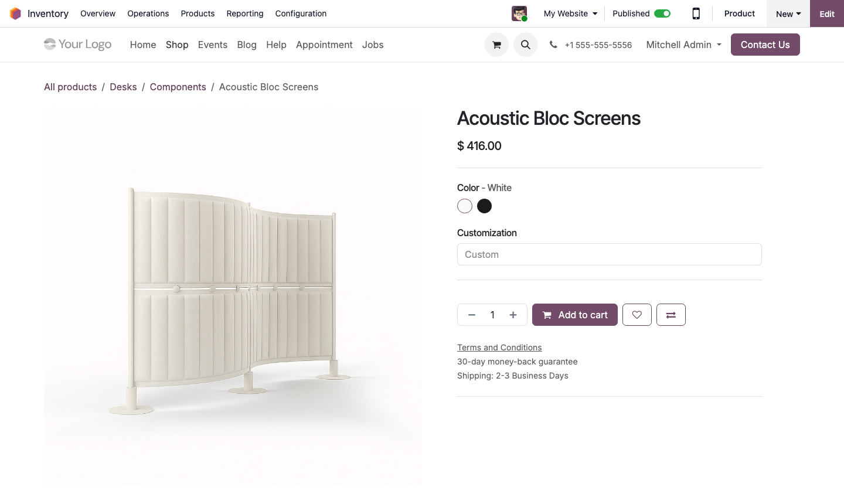This screenshot has height=504, width=844.
Task: Click the Mitchell Admin avatar icon
Action: (519, 13)
